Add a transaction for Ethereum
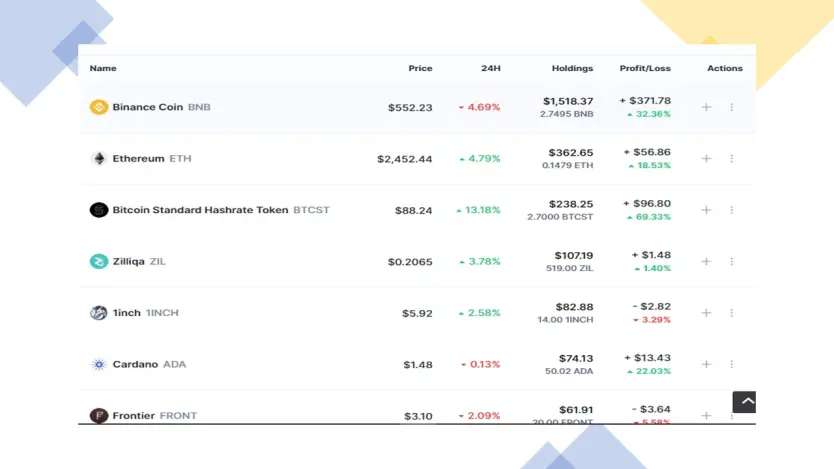This screenshot has width=834, height=469. tap(706, 158)
